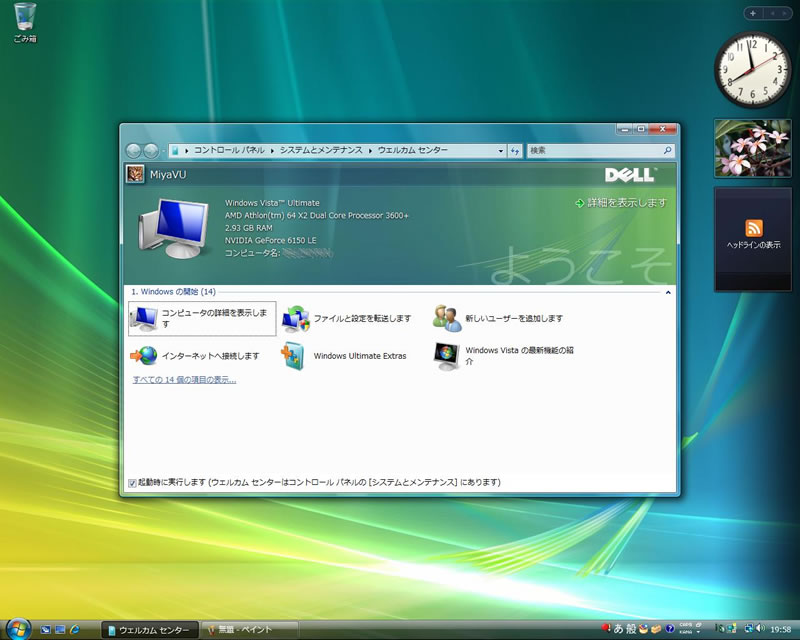Viewport: 800px width, 640px height.
Task: Click the Windows Start orb
Action: [x=17, y=629]
